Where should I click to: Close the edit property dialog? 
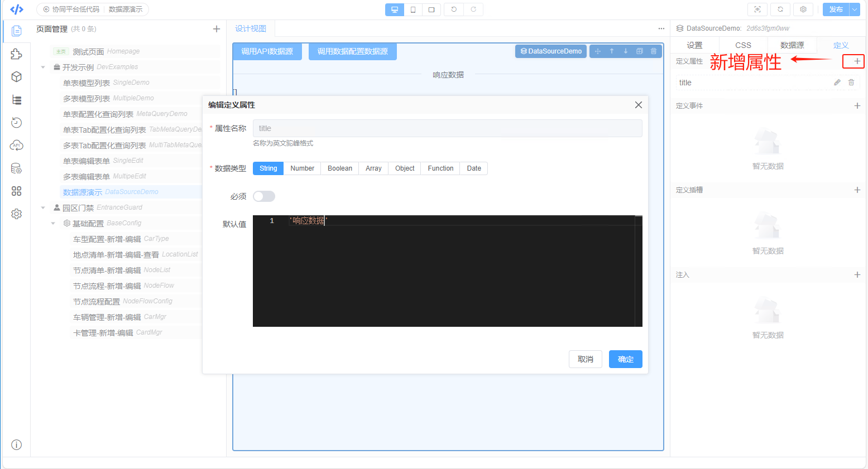click(639, 105)
